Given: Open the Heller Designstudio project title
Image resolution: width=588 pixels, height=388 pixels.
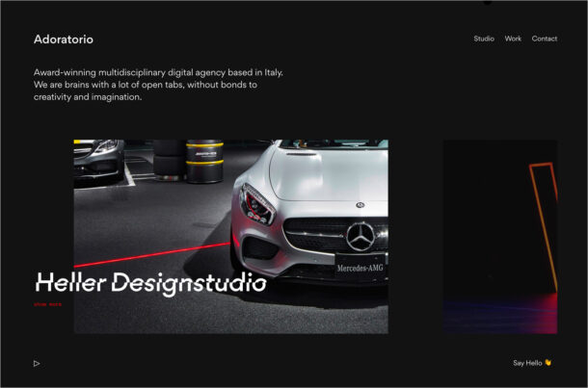Looking at the screenshot, I should click(150, 284).
